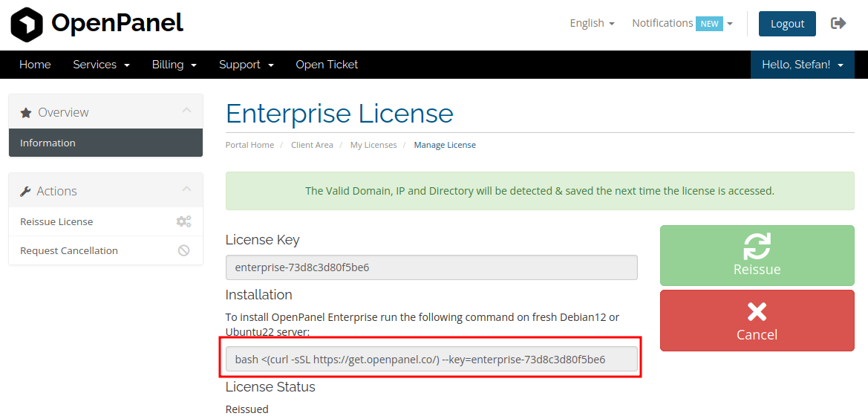Go to Open Ticket page
868x419 pixels.
coord(327,65)
